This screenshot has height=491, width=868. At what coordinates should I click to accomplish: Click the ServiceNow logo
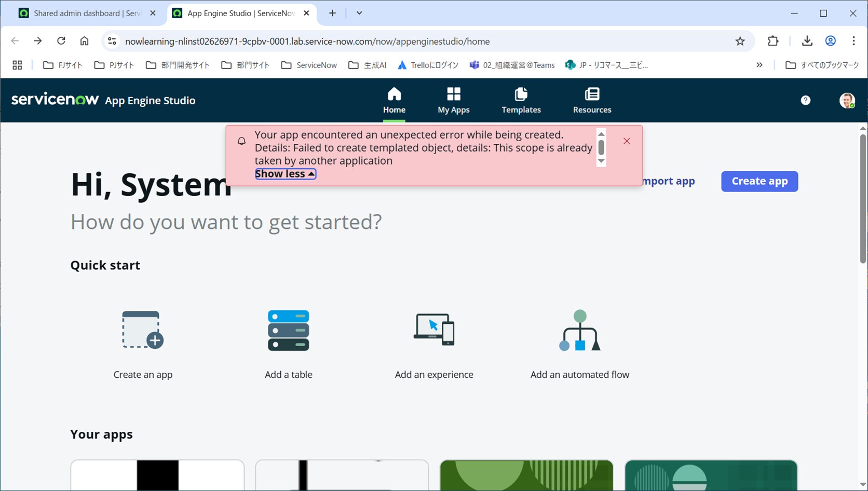[55, 99]
